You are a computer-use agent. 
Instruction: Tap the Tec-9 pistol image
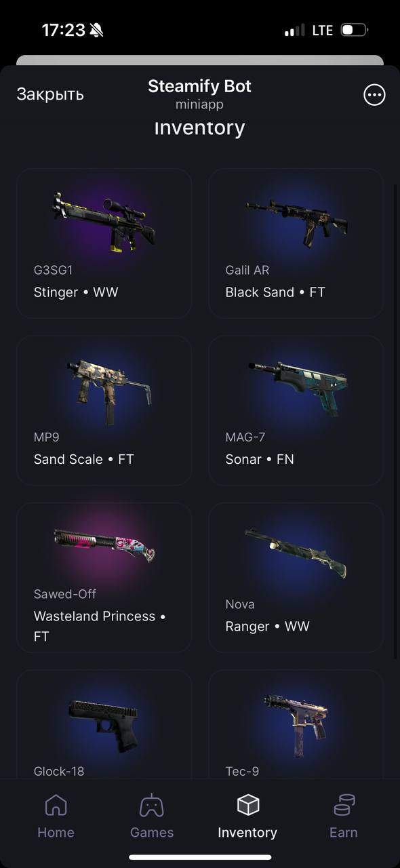296,725
